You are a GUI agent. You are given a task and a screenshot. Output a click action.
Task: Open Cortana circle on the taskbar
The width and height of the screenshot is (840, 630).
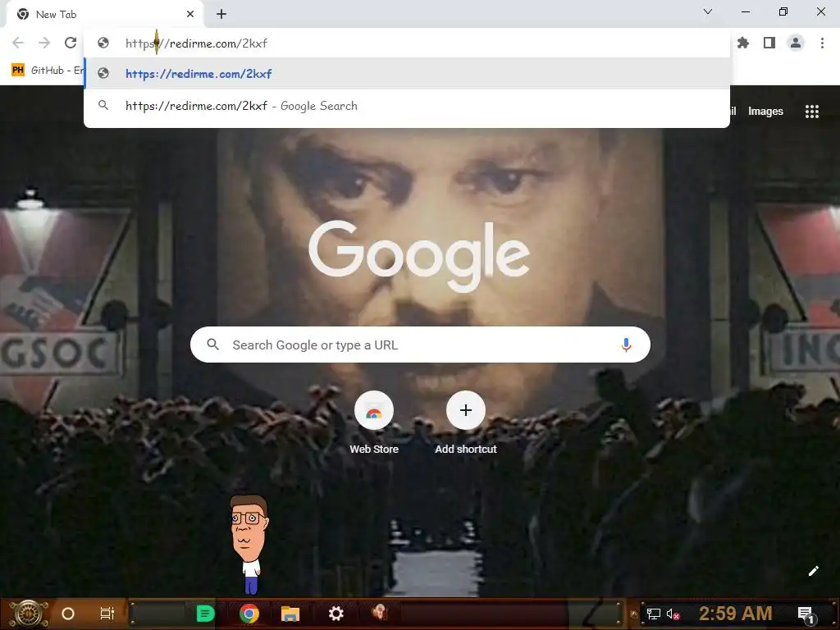(68, 614)
